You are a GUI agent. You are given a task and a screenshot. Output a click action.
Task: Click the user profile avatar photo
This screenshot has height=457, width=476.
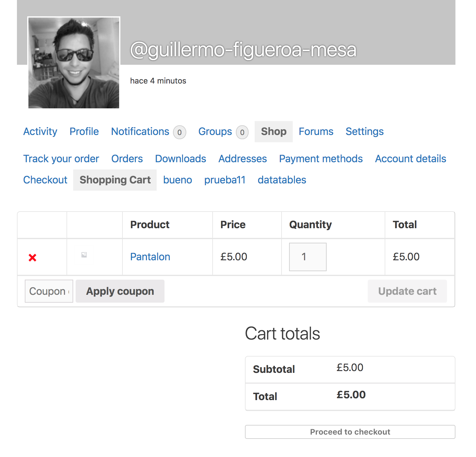tap(74, 63)
